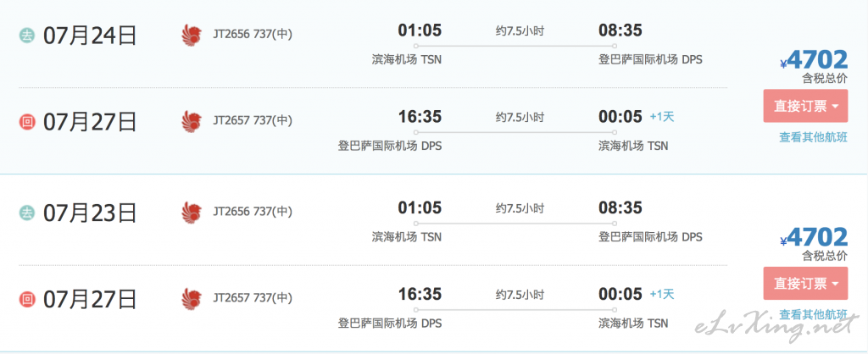Click flight number JT2657 in the first itinerary

coord(231,120)
